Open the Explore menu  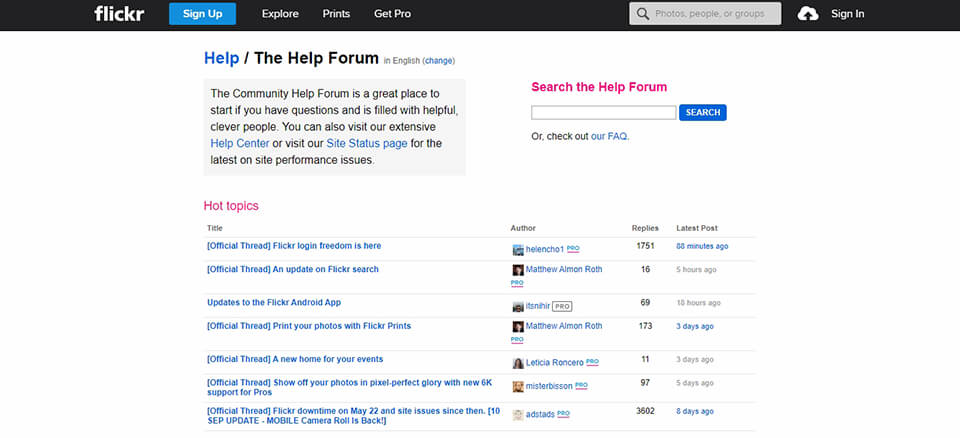pos(280,13)
